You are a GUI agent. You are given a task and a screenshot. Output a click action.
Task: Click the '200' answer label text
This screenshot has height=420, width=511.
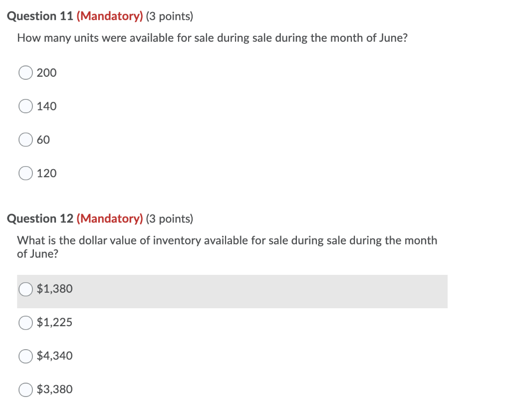click(x=46, y=73)
